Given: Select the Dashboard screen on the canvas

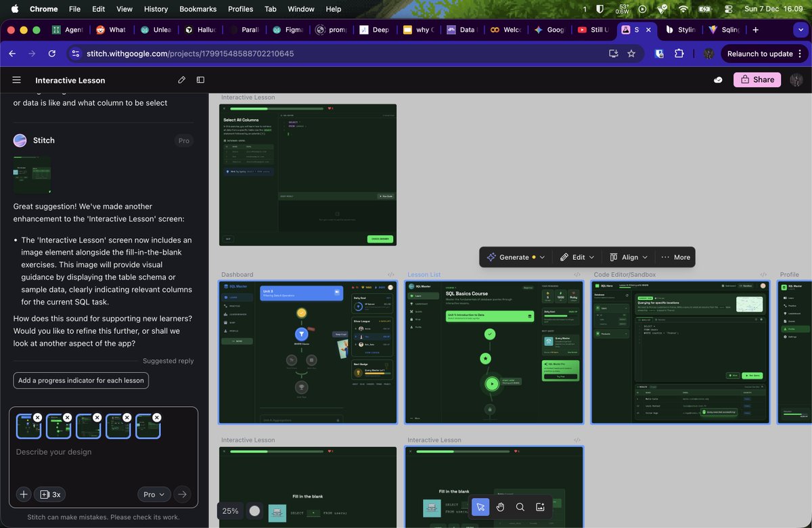Looking at the screenshot, I should 308,352.
